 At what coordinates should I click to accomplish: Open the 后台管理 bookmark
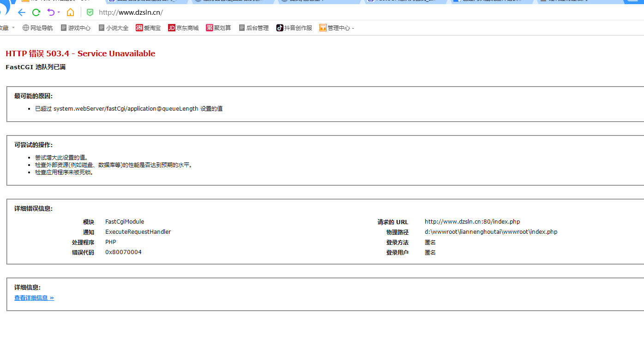(x=254, y=28)
